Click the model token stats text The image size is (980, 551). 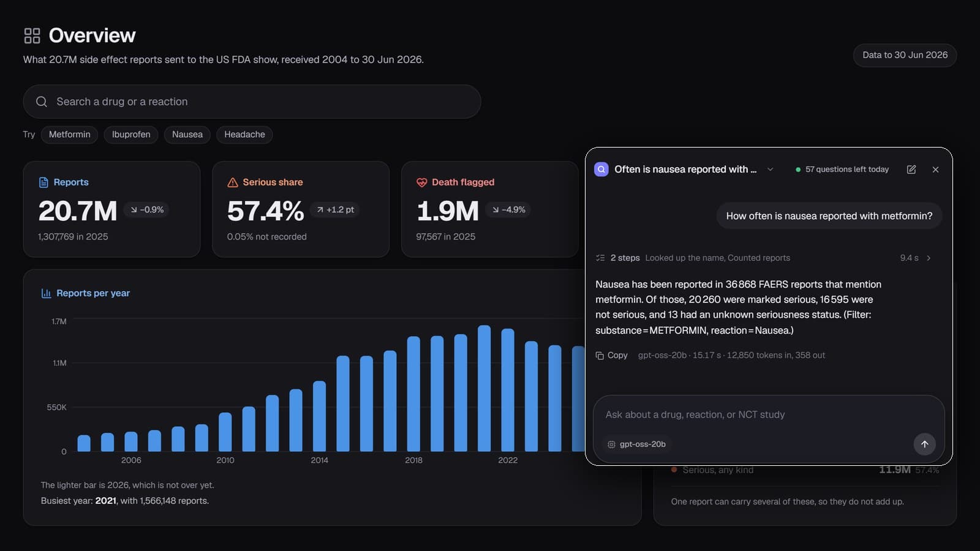point(731,355)
